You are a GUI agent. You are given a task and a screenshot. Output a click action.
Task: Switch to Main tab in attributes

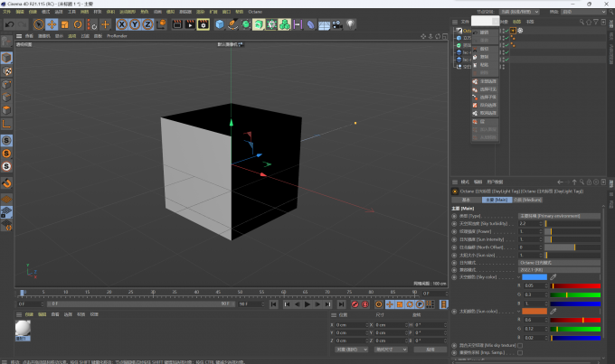point(497,200)
